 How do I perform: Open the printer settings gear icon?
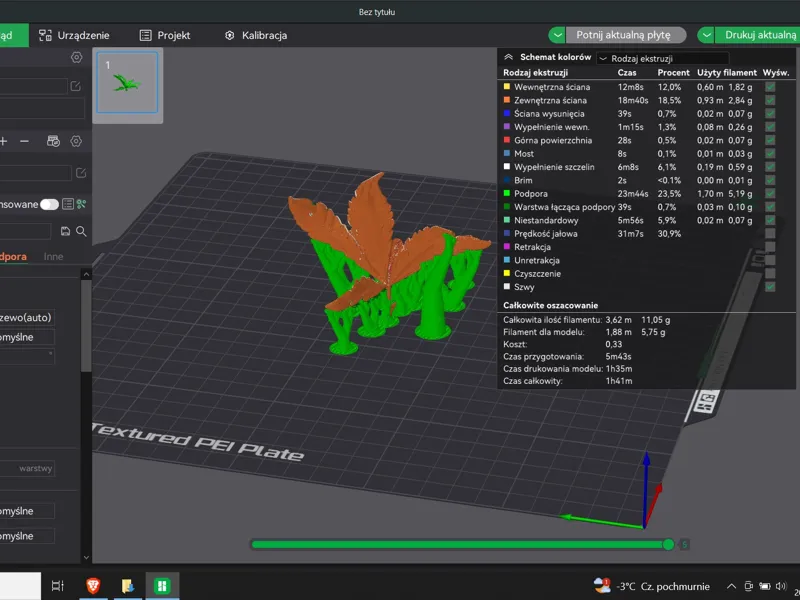[77, 58]
